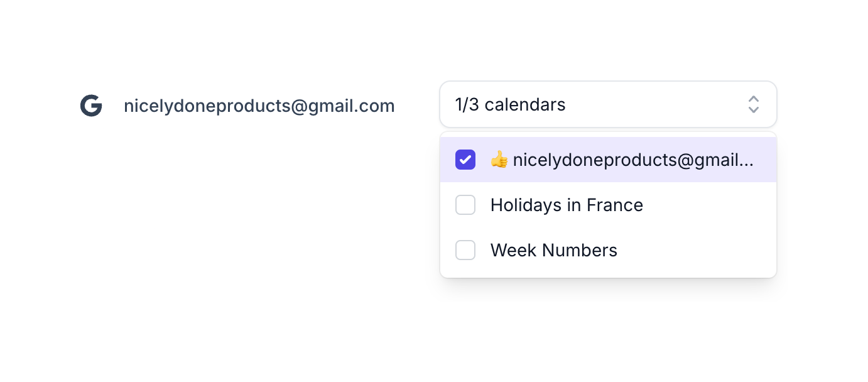Click the highlighted purple row's right edge
Screen dimensions: 868x382
pyautogui.click(x=768, y=160)
